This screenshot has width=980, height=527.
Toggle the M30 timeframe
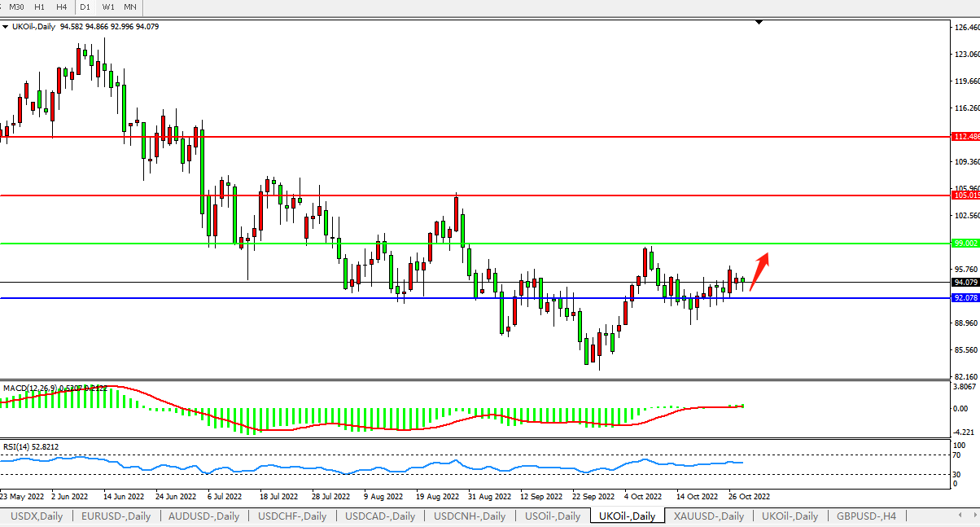click(15, 7)
